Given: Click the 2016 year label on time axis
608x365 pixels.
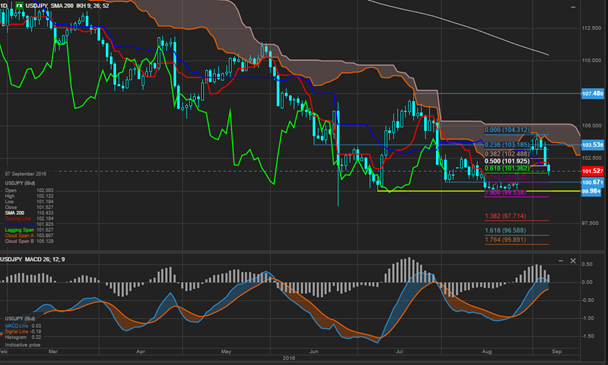Looking at the screenshot, I should 289,358.
